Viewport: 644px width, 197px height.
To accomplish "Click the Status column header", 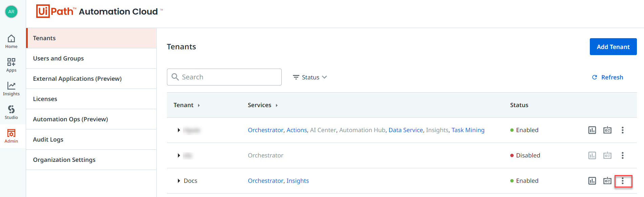I will [x=519, y=105].
